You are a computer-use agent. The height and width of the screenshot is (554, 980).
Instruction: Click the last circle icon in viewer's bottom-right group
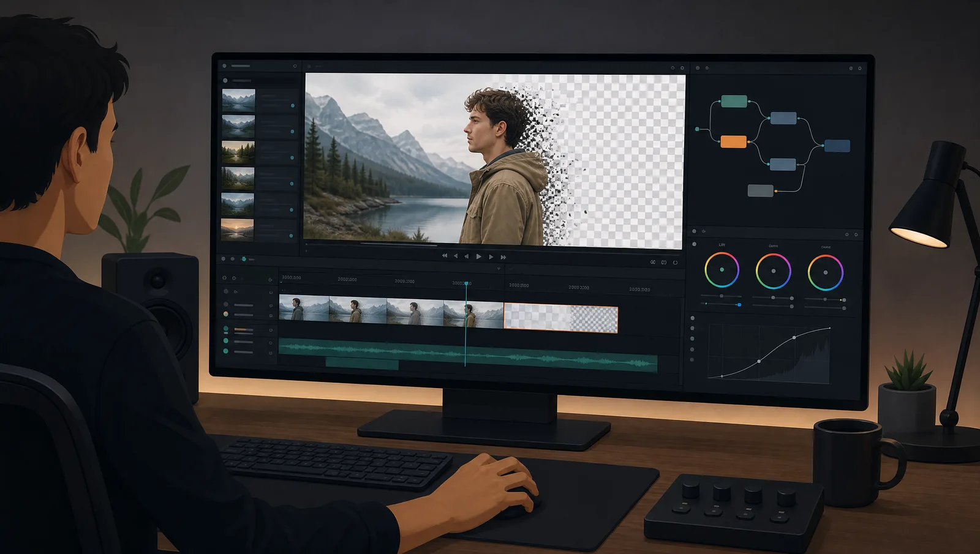click(675, 263)
